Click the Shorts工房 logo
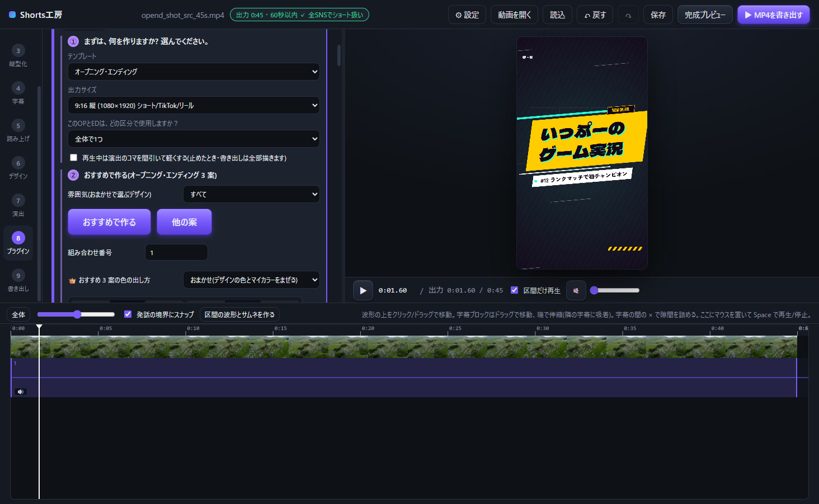This screenshot has width=819, height=504. coord(36,15)
